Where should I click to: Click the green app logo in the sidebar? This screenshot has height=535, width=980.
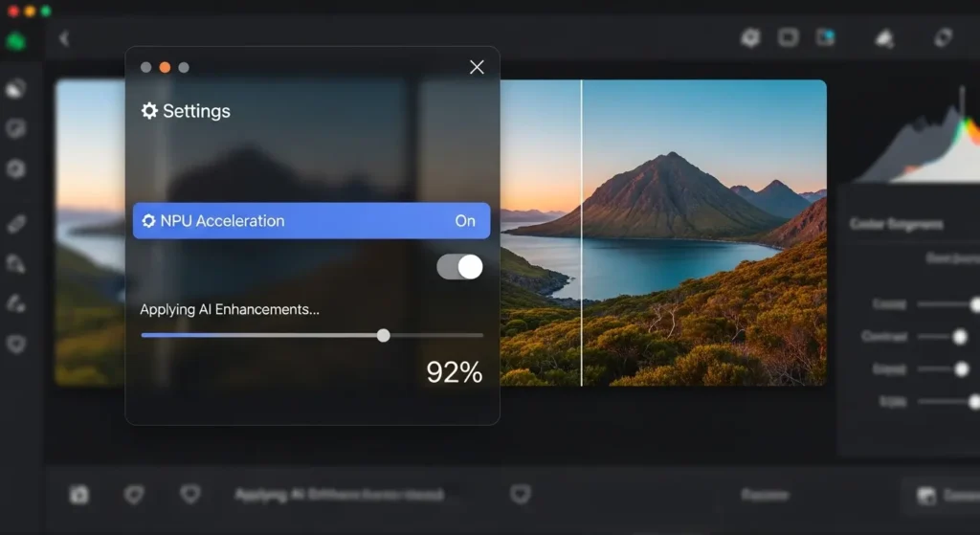15,42
